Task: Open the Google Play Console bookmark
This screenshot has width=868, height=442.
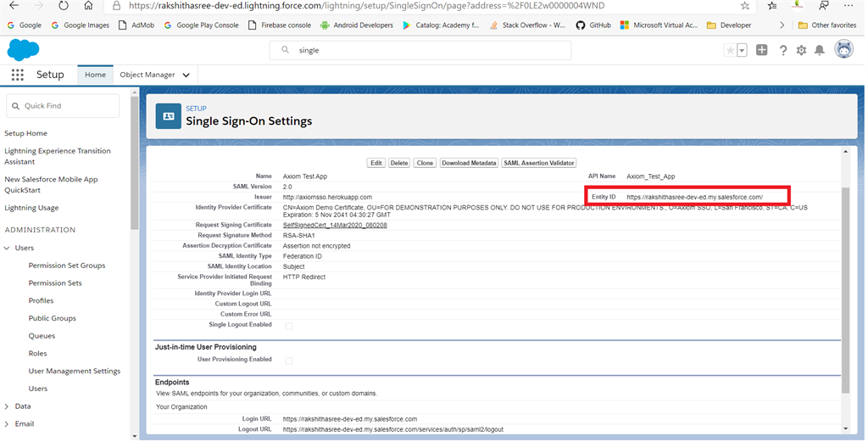Action: click(202, 25)
